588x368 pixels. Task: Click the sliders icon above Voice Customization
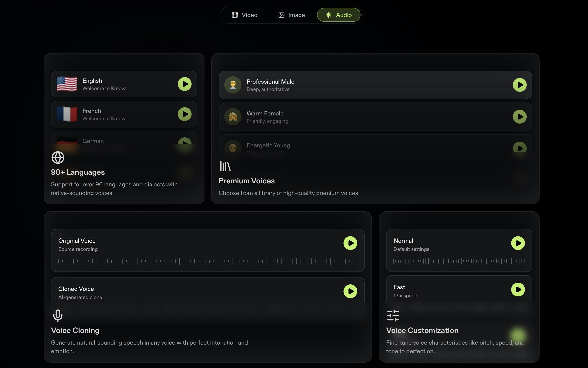393,316
